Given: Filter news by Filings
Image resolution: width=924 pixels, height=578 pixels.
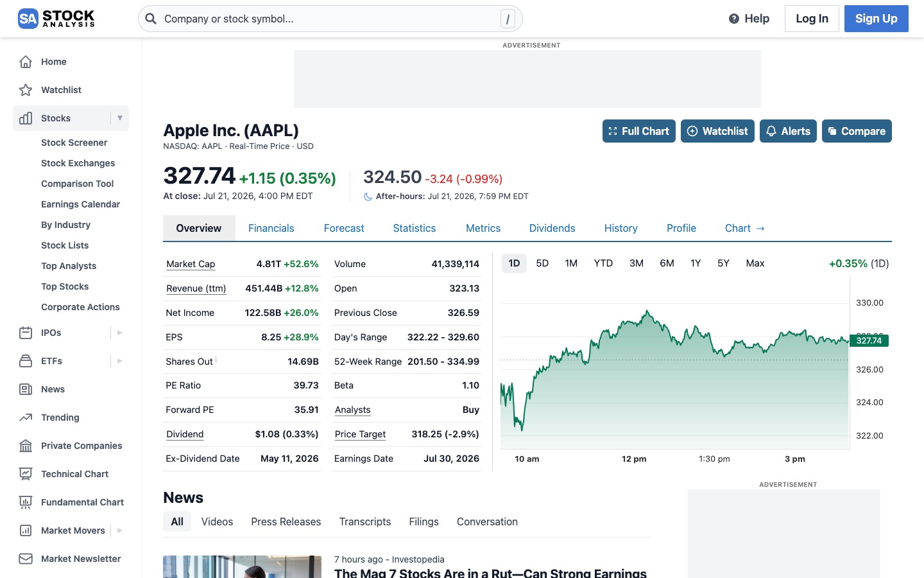Looking at the screenshot, I should (x=424, y=521).
